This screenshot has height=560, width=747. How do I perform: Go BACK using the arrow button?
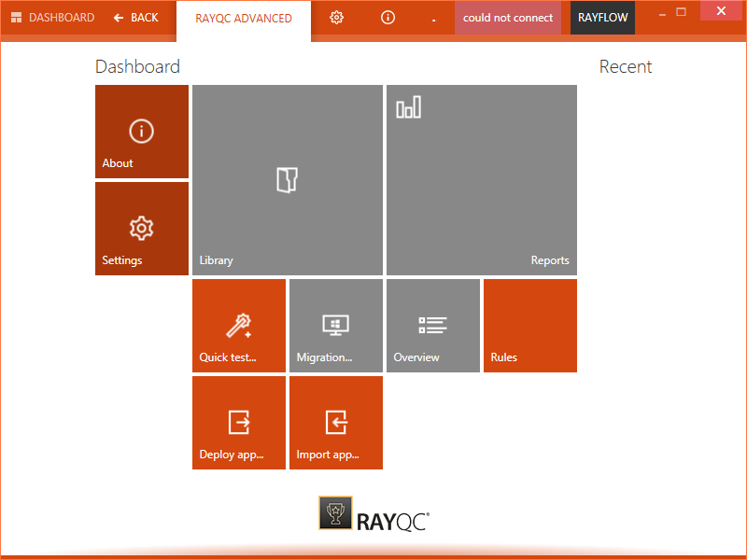click(135, 18)
